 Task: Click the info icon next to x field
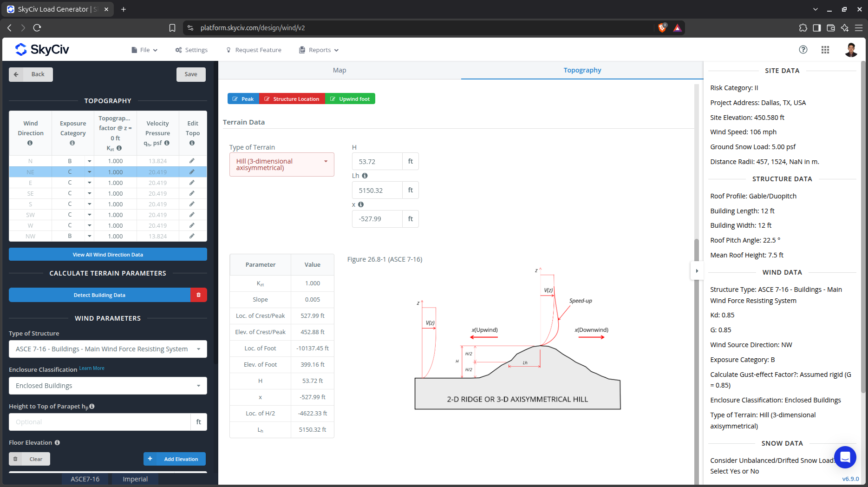coord(361,204)
